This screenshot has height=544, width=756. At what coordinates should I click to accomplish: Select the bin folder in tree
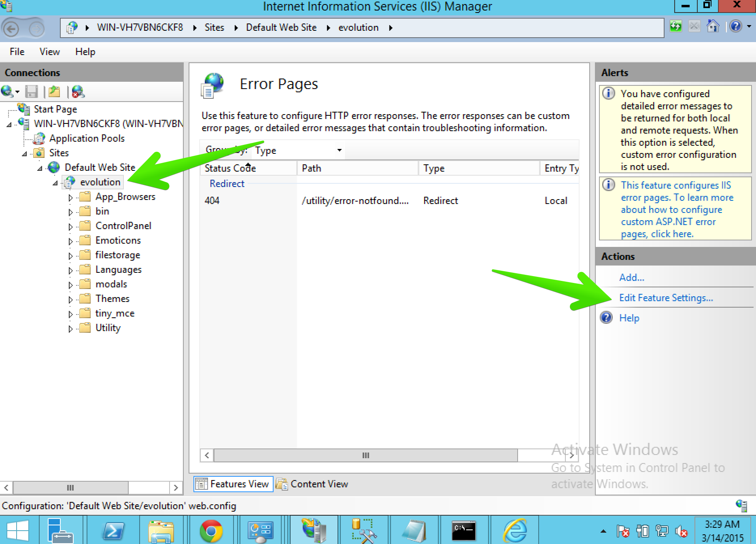point(102,211)
